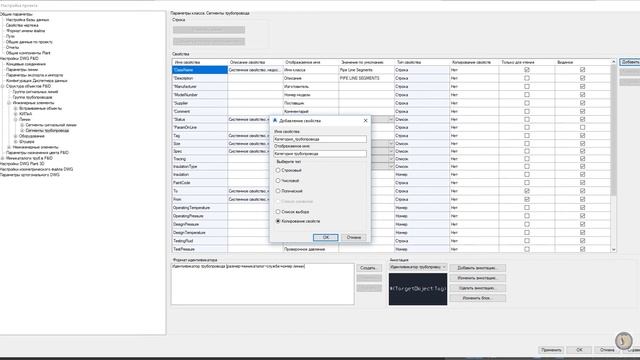
Task: Click the properties table scroll-up arrow
Action: [x=613, y=62]
